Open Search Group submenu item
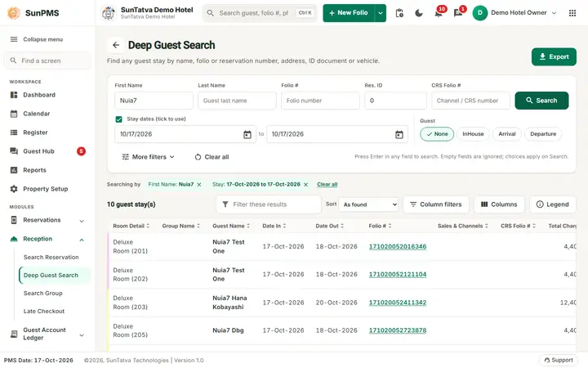588x368 pixels. coord(42,294)
